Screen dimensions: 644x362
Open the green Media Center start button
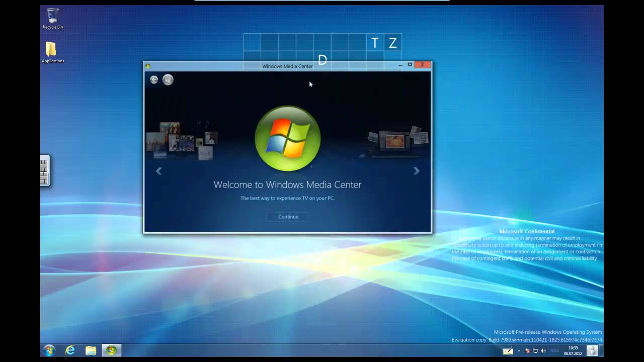pos(168,79)
